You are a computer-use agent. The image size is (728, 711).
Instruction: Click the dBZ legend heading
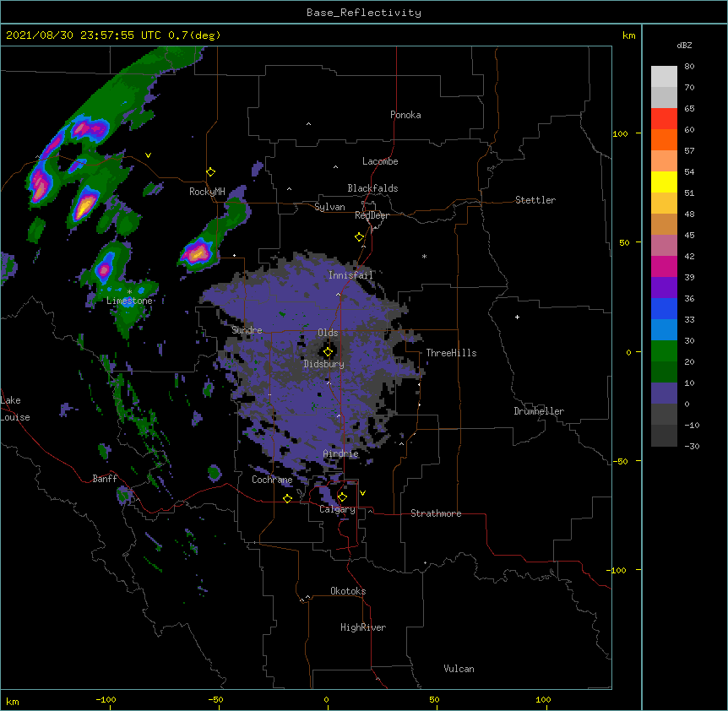click(684, 45)
